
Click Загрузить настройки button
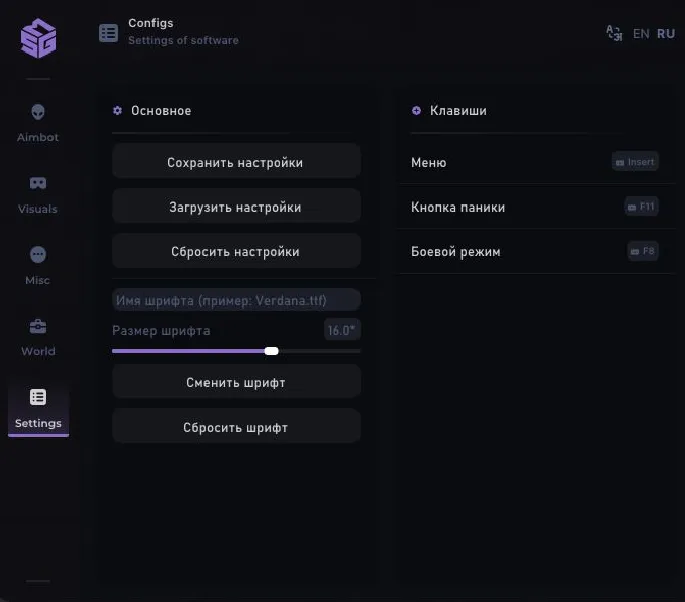(x=236, y=207)
